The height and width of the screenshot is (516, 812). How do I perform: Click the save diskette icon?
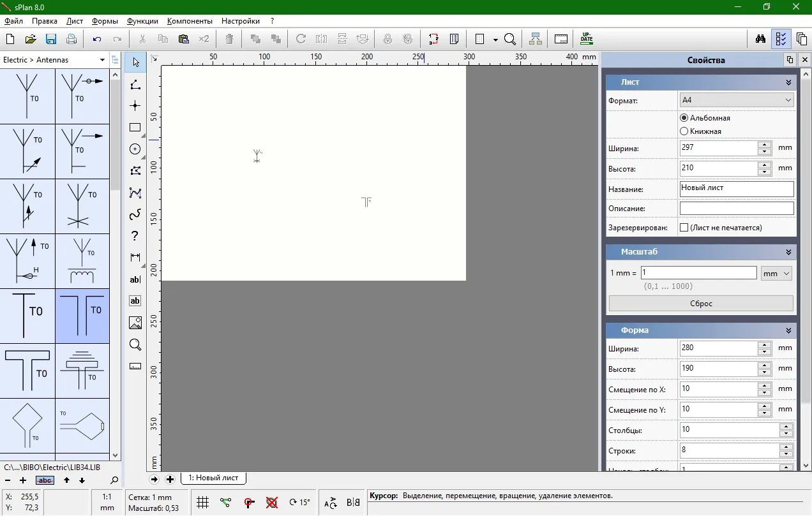coord(51,39)
